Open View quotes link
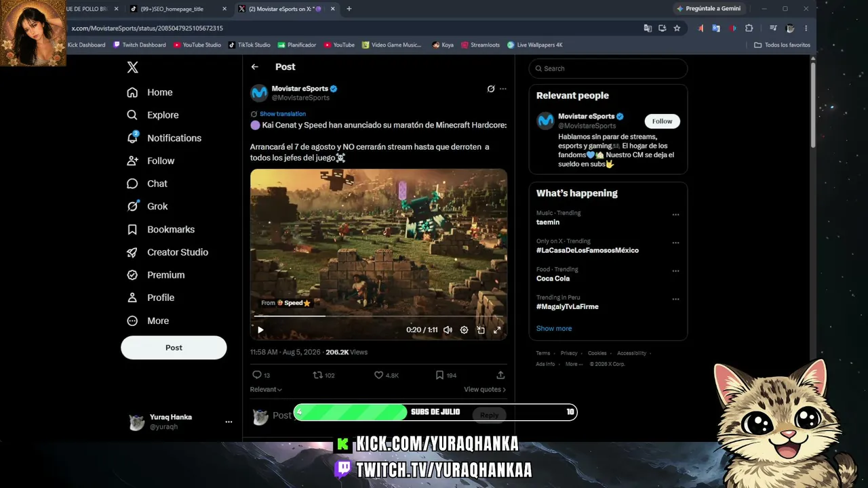Image resolution: width=868 pixels, height=488 pixels. (x=485, y=390)
